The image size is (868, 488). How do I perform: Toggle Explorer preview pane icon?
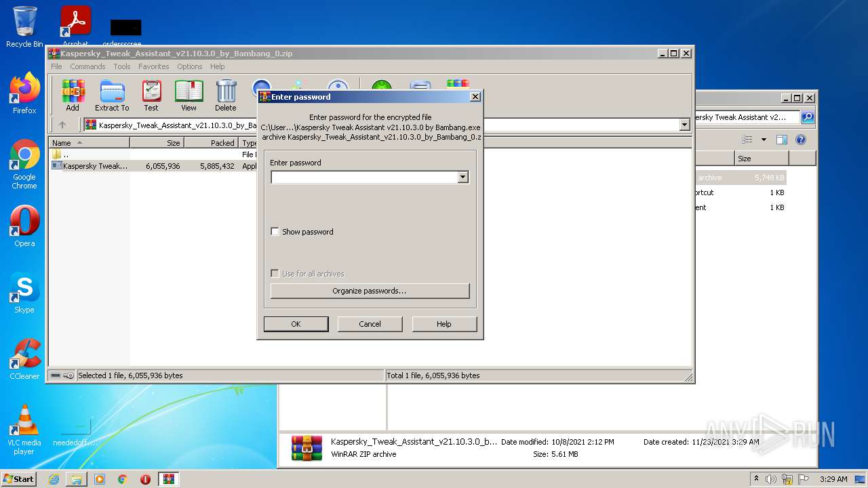pos(781,140)
